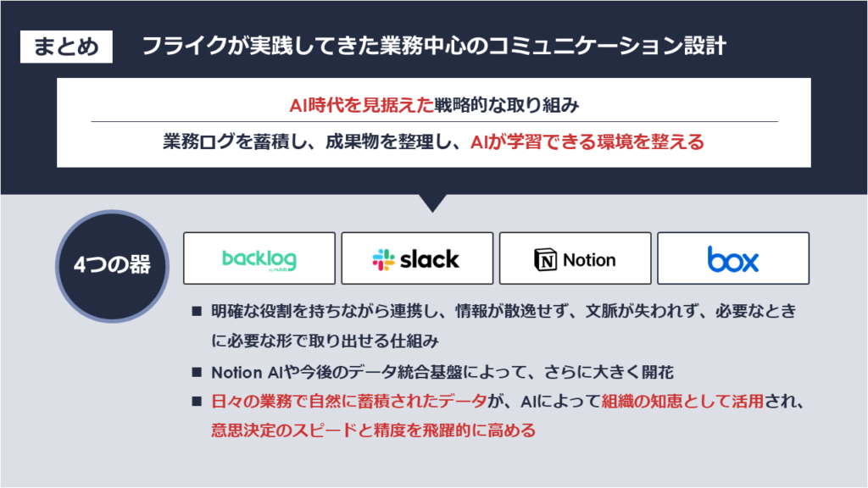Click the black text 戦略的な取り組み

tap(507, 105)
